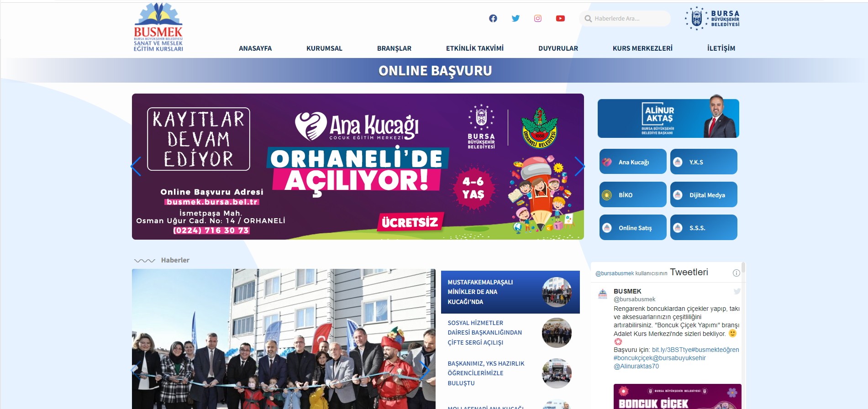Click the Online Satış button icon
Viewport: 868px width, 409px height.
(x=607, y=228)
